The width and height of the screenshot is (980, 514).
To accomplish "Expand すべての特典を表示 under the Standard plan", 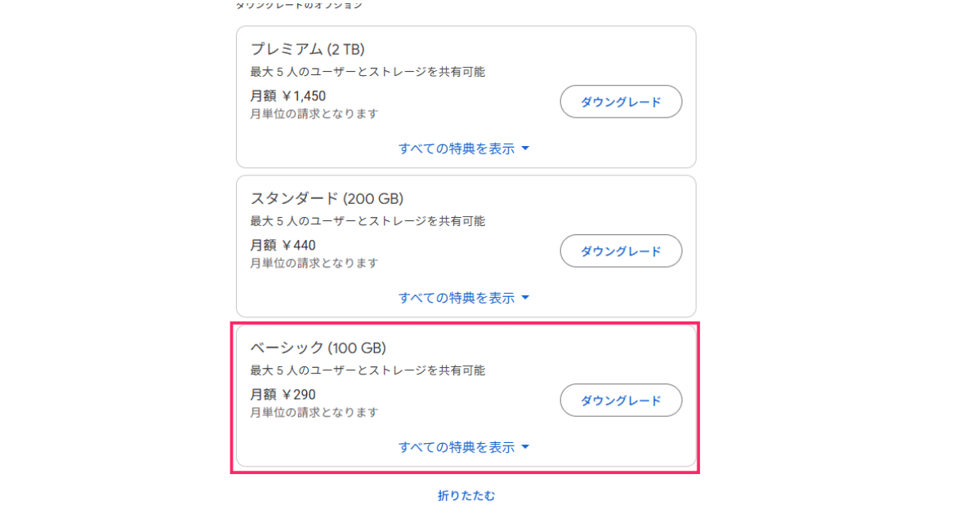I will [x=457, y=298].
